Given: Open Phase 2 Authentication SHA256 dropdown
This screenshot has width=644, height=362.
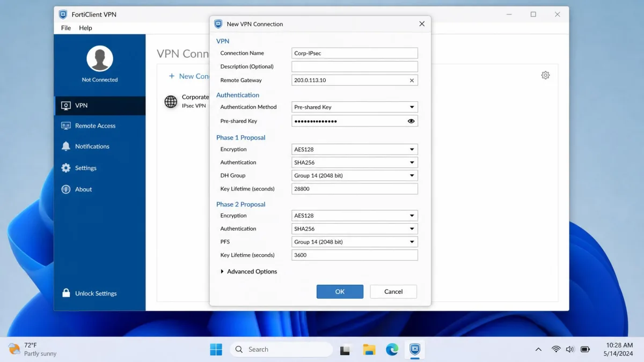Looking at the screenshot, I should pos(355,229).
